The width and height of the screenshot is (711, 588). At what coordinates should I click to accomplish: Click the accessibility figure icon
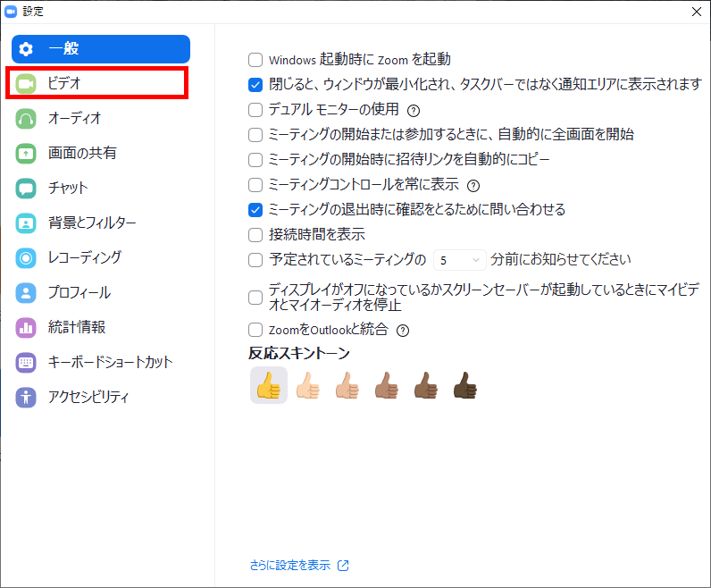26,398
